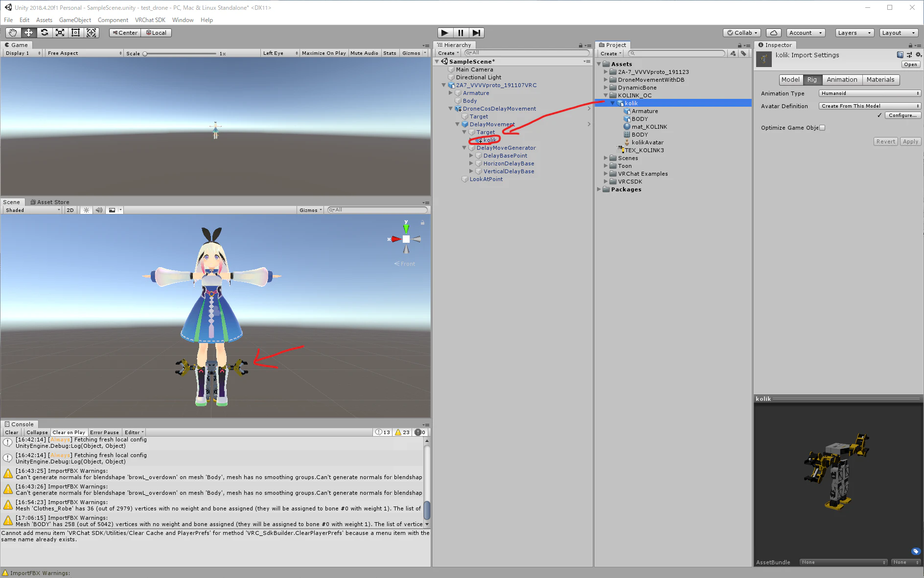Image resolution: width=924 pixels, height=578 pixels.
Task: Click the search-by-type icon in Project panel
Action: click(x=733, y=53)
